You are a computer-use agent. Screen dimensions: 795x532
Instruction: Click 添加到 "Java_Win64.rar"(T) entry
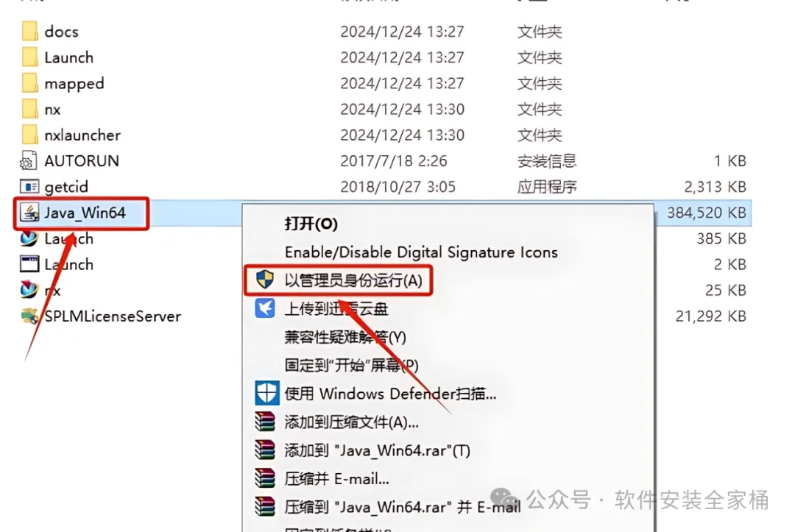click(377, 450)
